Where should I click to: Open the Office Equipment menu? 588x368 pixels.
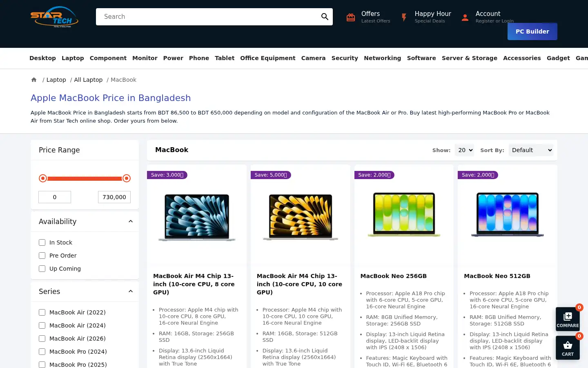268,58
